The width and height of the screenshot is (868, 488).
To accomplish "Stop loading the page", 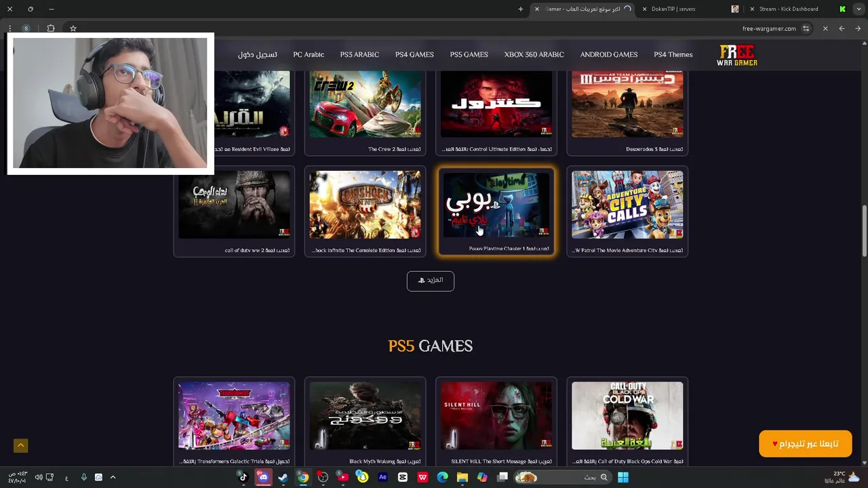I will click(825, 28).
